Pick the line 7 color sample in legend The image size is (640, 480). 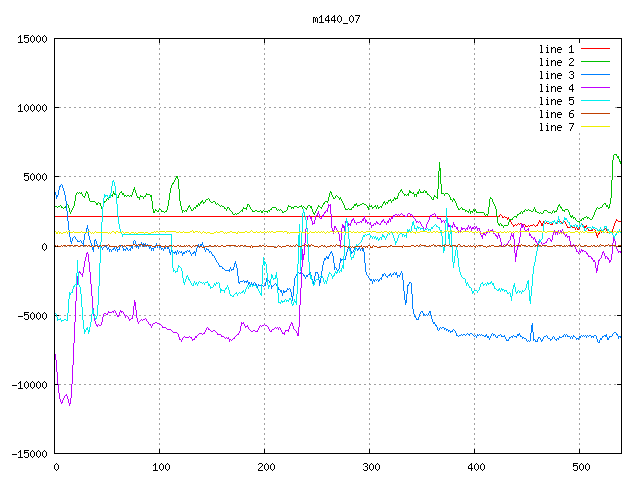[x=596, y=127]
